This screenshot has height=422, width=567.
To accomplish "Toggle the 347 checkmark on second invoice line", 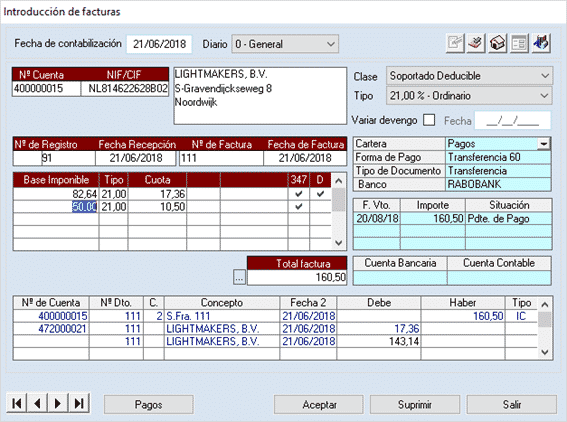I will click(299, 206).
